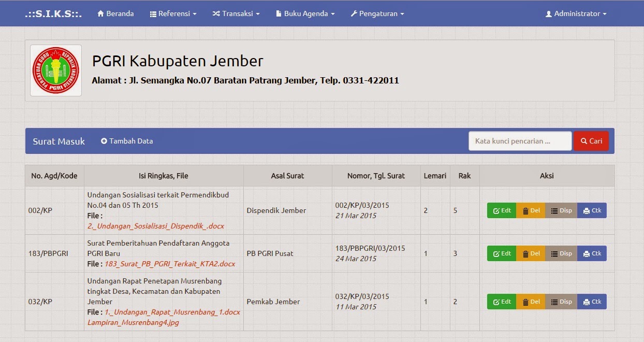Click the Nomor, Tgl. Surat column header
The image size is (644, 342).
(376, 176)
